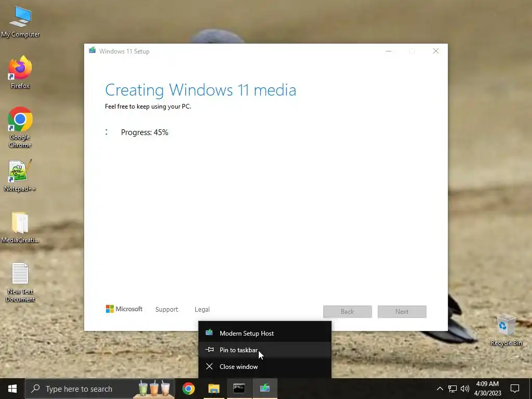This screenshot has width=532, height=399.
Task: Select the Recycle Bin desktop icon
Action: pos(506,330)
